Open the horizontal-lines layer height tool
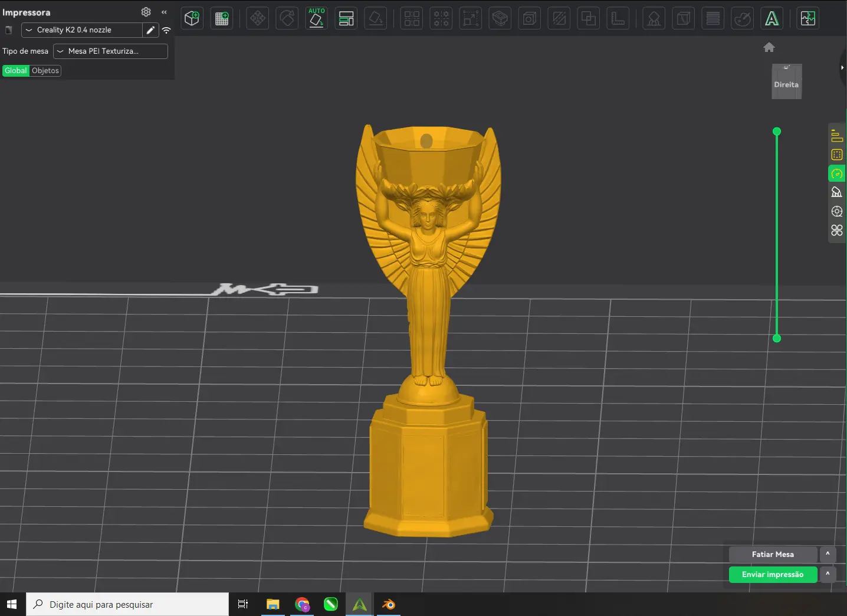The height and width of the screenshot is (616, 847). pyautogui.click(x=713, y=18)
